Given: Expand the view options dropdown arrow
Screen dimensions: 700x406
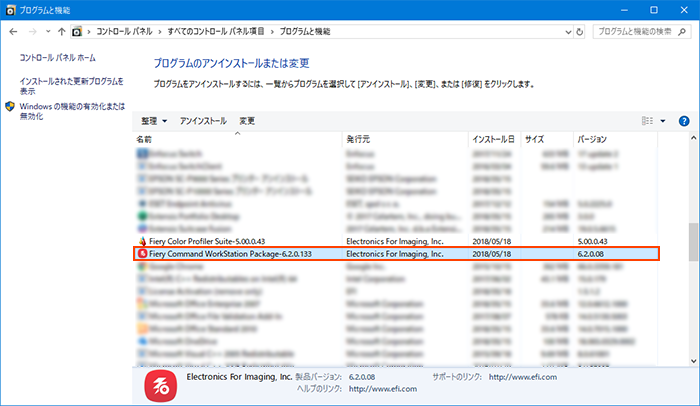Looking at the screenshot, I should click(663, 121).
